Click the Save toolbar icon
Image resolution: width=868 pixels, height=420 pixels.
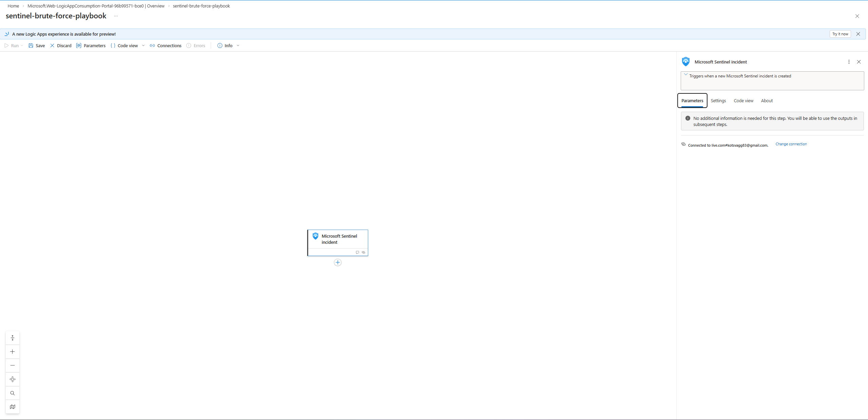point(31,45)
